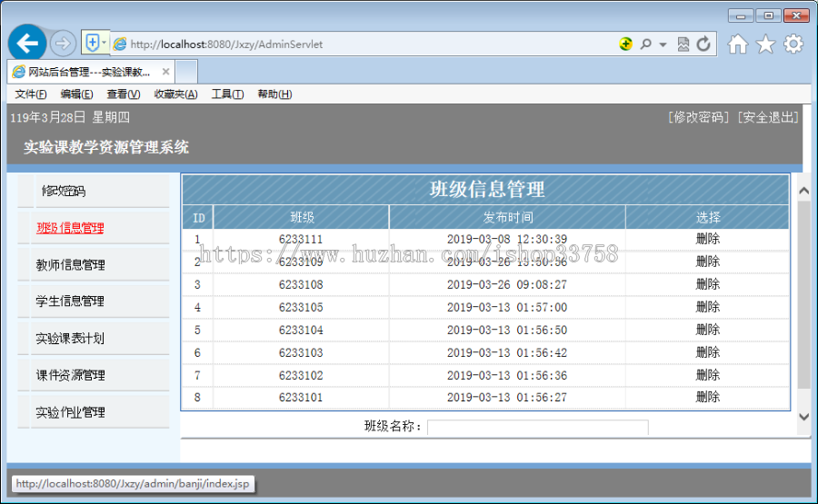Viewport: 818px width, 504px height.
Task: Click the [安全退出] logout link
Action: 768,117
